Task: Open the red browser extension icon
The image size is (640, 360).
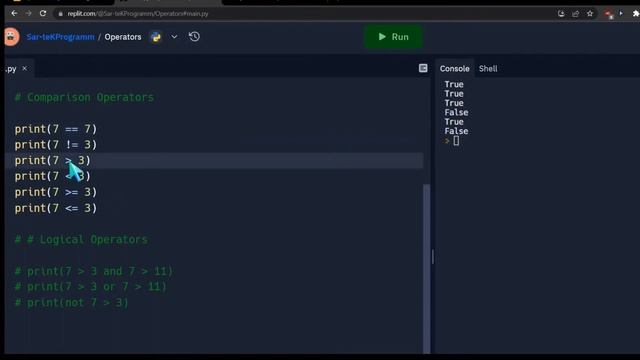Action: tap(609, 14)
